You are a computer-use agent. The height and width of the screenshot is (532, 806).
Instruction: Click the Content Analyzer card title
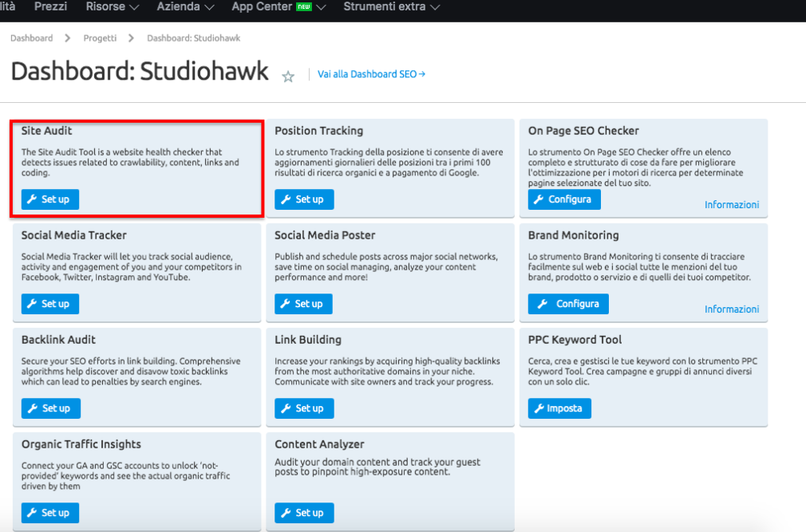tap(319, 444)
